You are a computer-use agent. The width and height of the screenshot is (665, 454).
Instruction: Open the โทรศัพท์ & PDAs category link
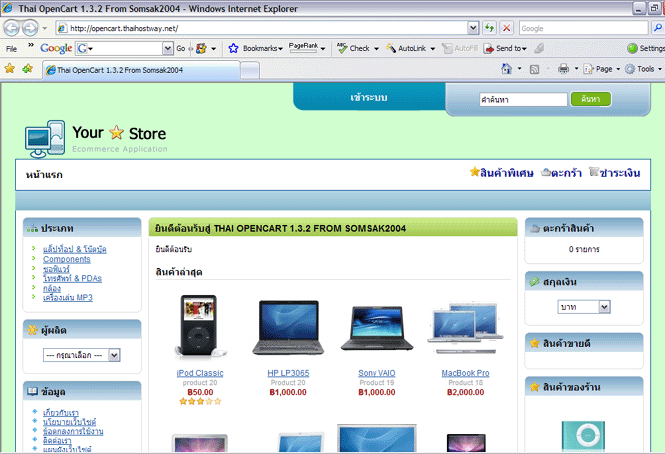pyautogui.click(x=73, y=278)
